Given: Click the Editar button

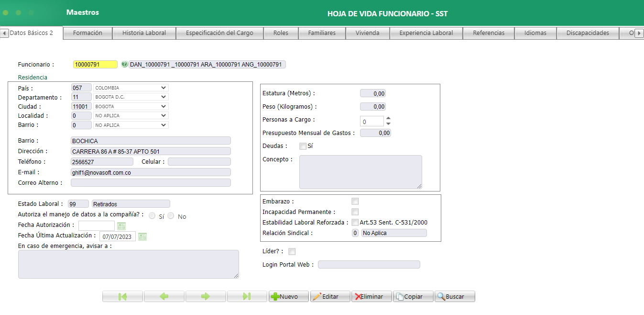Looking at the screenshot, I should coord(330,297).
